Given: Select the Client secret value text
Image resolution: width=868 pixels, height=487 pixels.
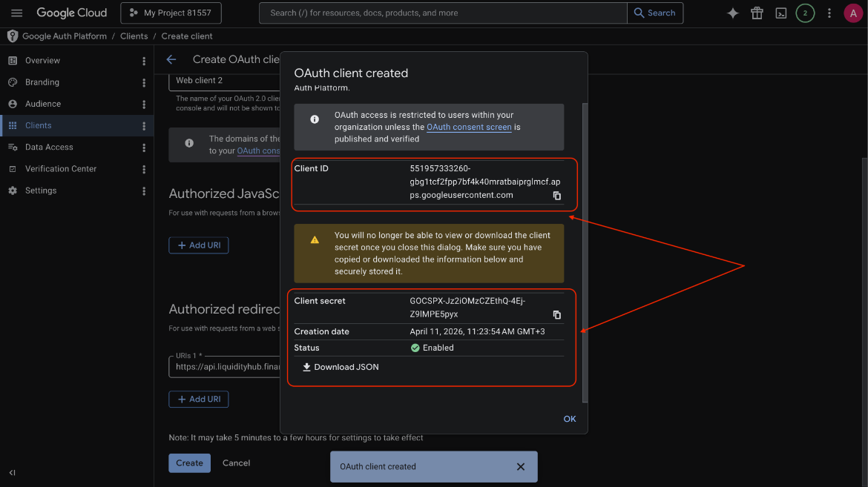Looking at the screenshot, I should tap(468, 307).
